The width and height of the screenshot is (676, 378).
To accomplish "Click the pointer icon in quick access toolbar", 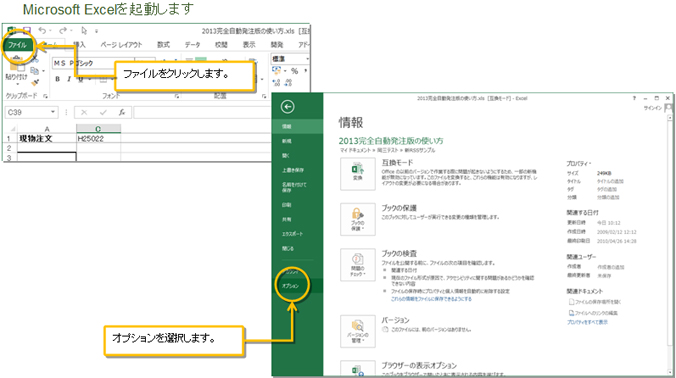I will point(84,31).
